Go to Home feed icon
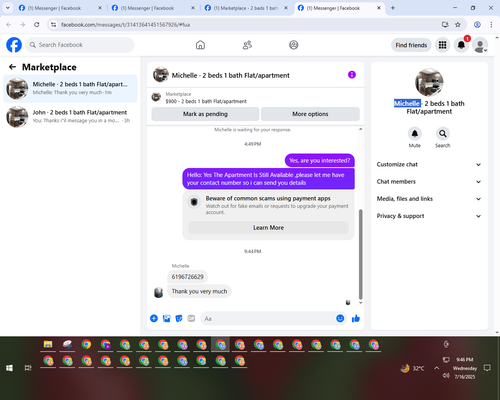This screenshot has width=500, height=400. tap(200, 45)
